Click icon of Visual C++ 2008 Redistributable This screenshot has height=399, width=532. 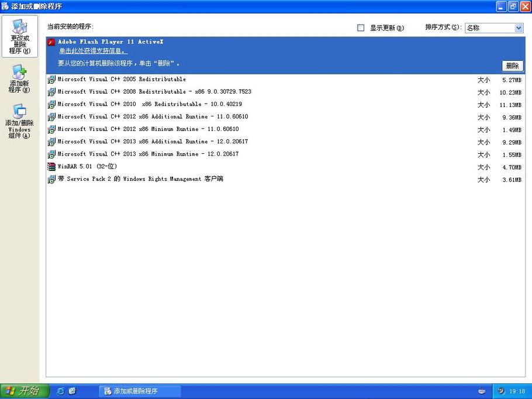[x=51, y=92]
